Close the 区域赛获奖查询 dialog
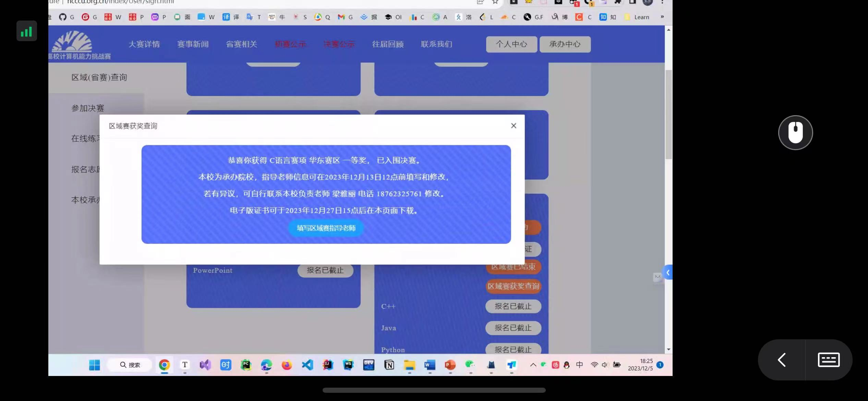Image resolution: width=868 pixels, height=401 pixels. pyautogui.click(x=513, y=126)
